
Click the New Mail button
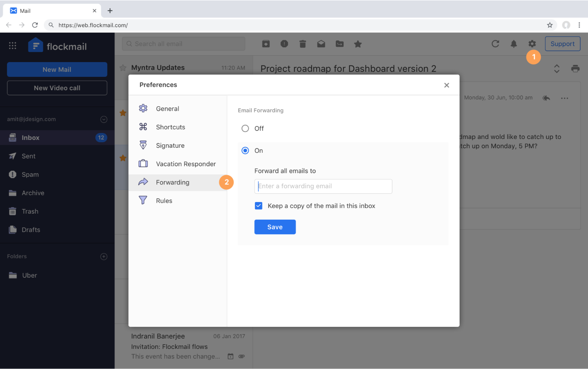click(x=57, y=69)
